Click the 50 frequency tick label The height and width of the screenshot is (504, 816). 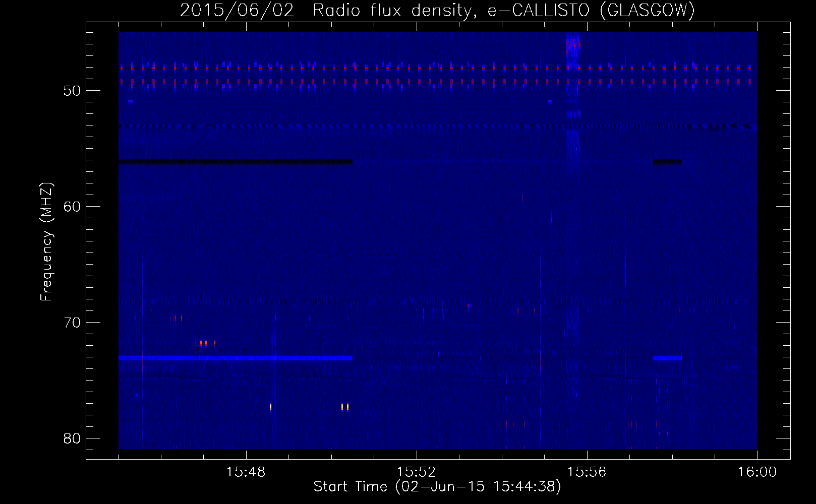click(72, 91)
